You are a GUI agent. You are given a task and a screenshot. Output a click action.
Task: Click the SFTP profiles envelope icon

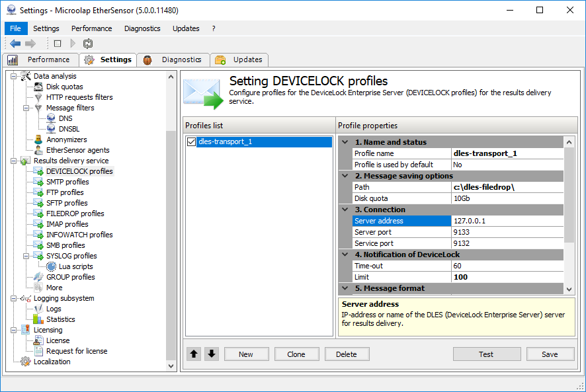pos(38,203)
